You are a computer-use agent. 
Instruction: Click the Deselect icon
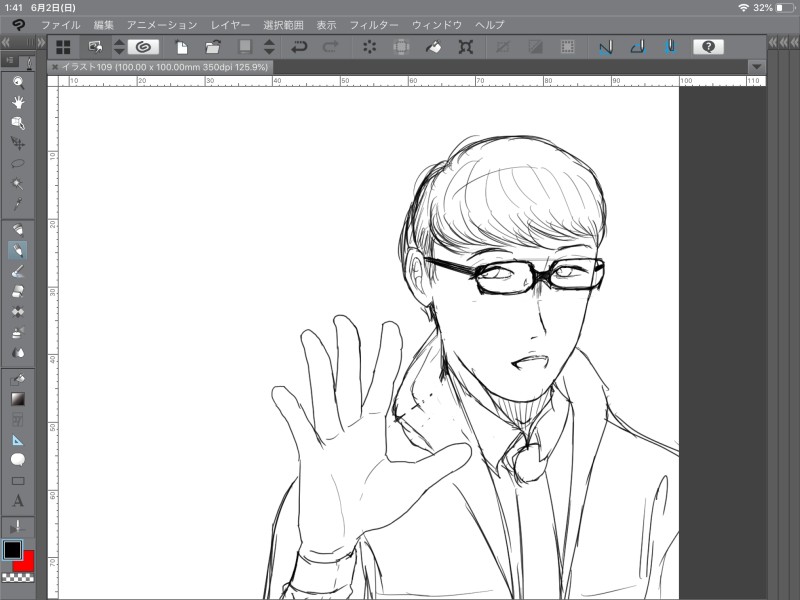point(503,47)
